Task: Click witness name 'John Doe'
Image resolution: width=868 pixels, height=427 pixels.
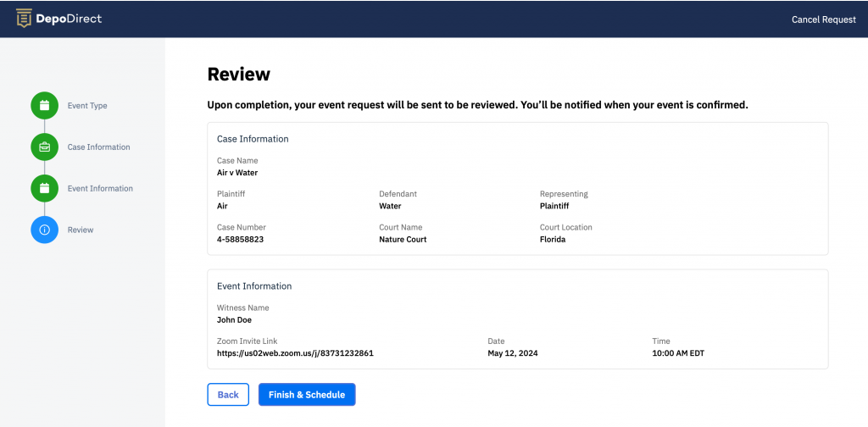Action: (234, 319)
